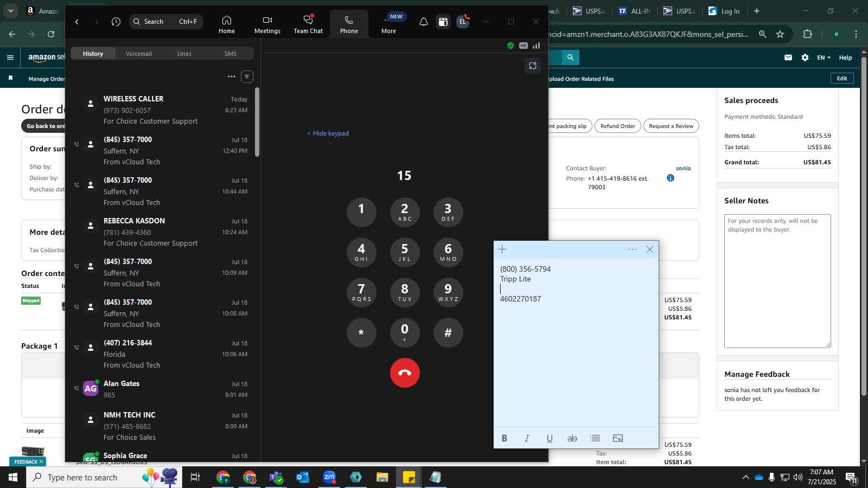Open Seller Central mail icon
This screenshot has width=868, height=488.
[788, 57]
